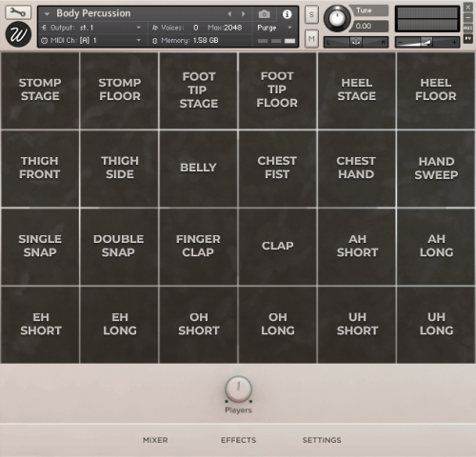This screenshot has width=476, height=457.
Task: Click the Tune value 0.00 field
Action: (x=369, y=26)
